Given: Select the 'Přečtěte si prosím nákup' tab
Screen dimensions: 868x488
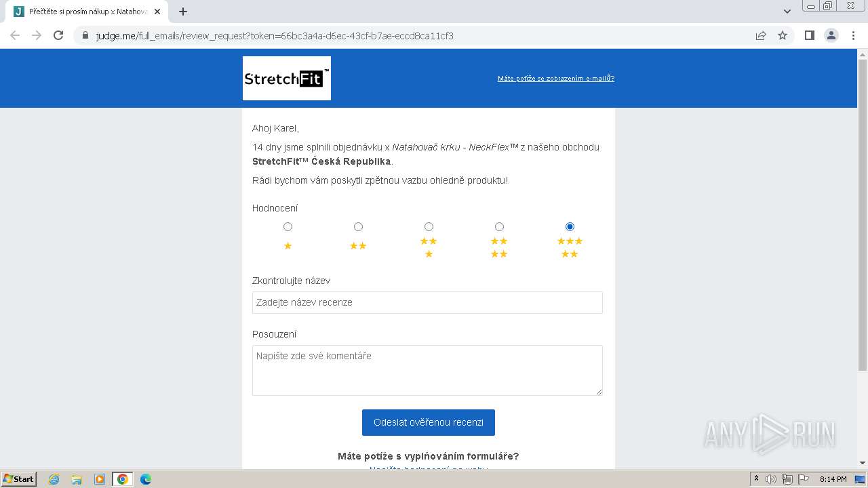Looking at the screenshot, I should [88, 12].
